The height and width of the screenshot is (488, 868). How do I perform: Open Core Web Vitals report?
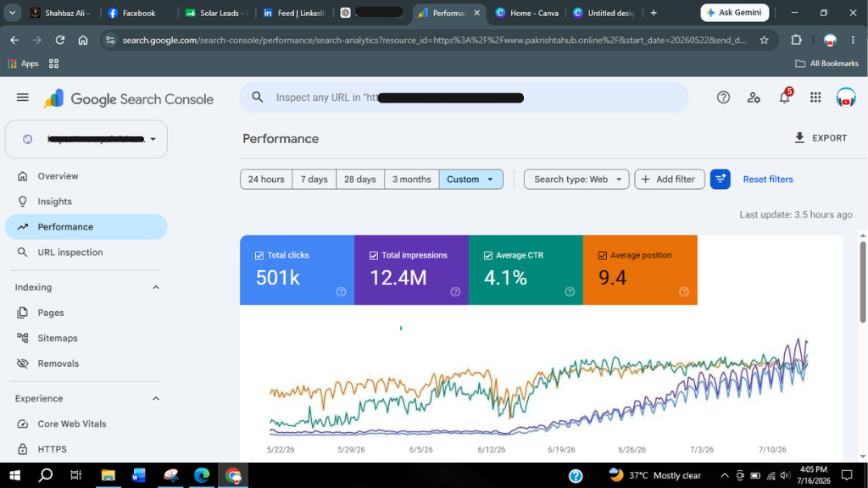86,424
